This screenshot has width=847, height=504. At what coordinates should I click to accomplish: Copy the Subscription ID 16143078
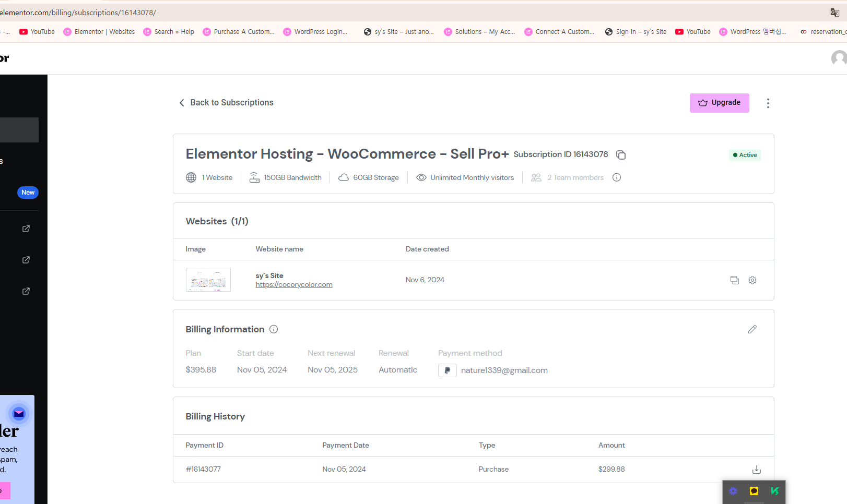[x=621, y=155]
